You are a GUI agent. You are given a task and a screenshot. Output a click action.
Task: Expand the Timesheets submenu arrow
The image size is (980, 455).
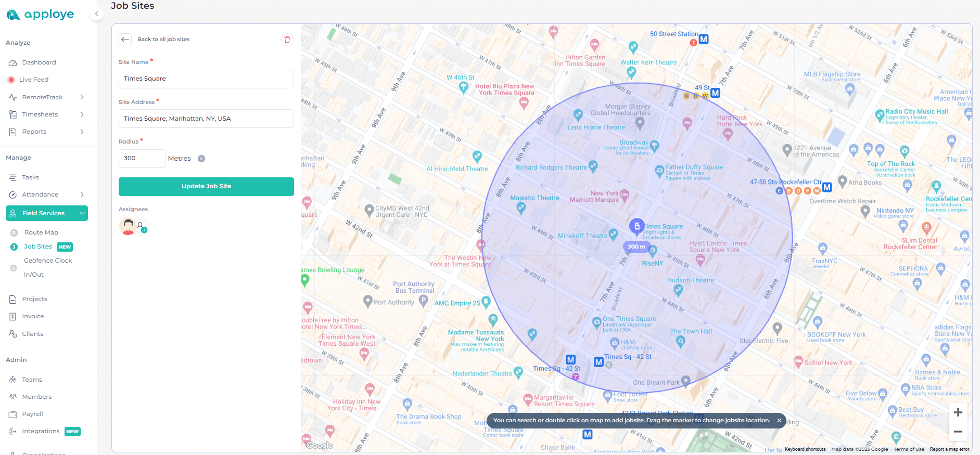tap(82, 114)
